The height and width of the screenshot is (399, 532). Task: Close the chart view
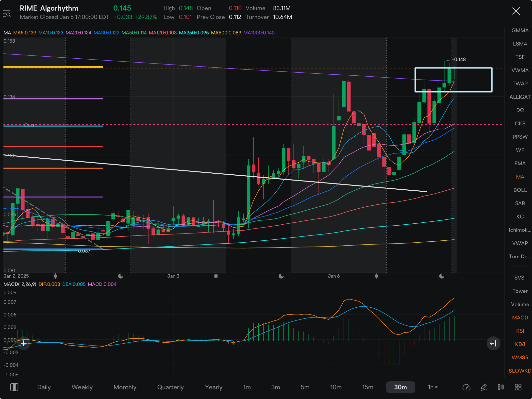[x=516, y=11]
